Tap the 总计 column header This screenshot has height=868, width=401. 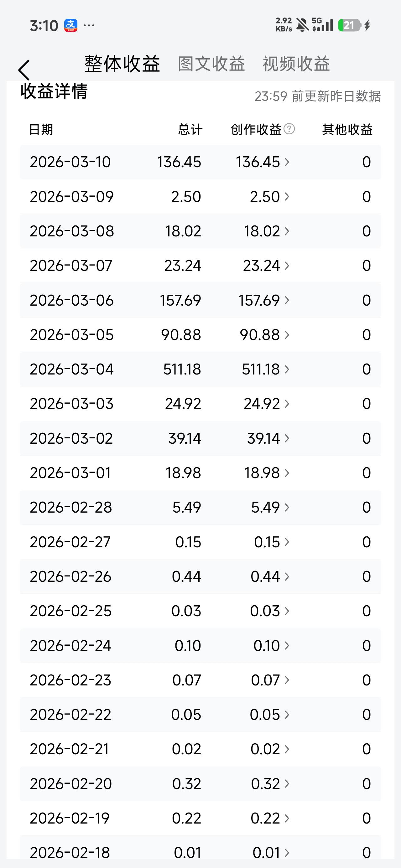pyautogui.click(x=190, y=129)
